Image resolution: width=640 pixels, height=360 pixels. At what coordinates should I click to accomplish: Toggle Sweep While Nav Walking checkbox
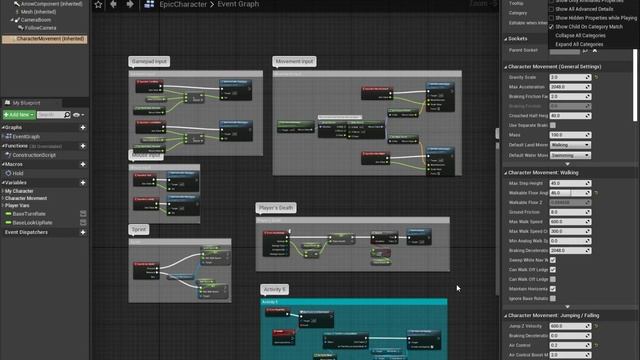[553, 260]
